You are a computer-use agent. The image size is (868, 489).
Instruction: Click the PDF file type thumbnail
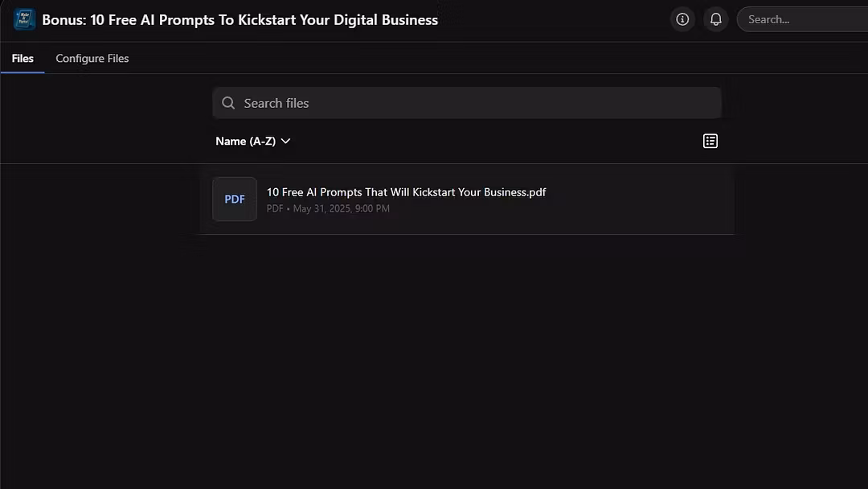(x=235, y=199)
